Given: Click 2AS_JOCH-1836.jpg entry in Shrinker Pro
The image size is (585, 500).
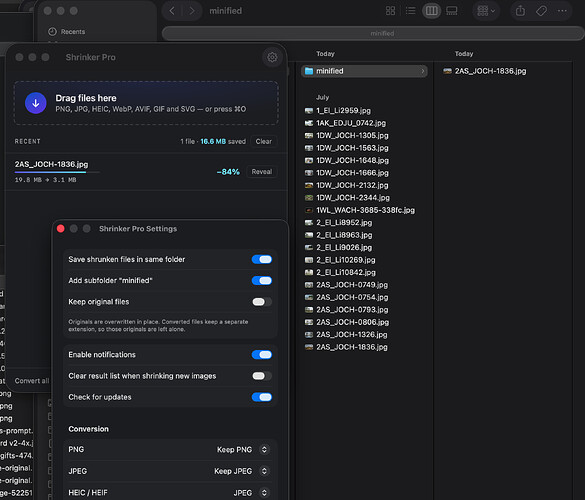Looking at the screenshot, I should coord(51,164).
